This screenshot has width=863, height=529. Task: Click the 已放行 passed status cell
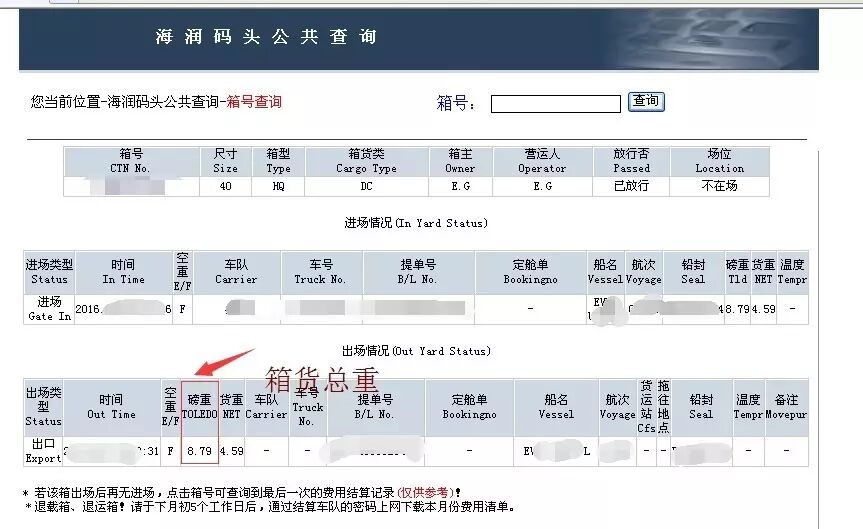631,186
